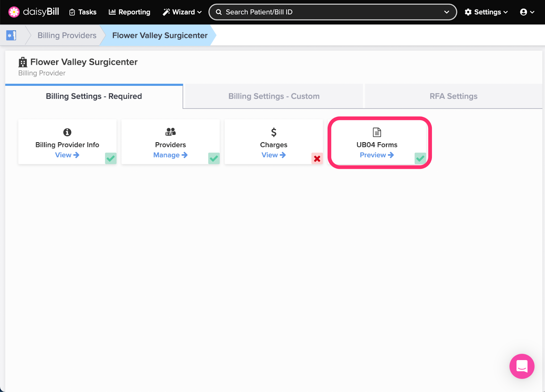Click the Billing Provider Info icon

[x=67, y=132]
